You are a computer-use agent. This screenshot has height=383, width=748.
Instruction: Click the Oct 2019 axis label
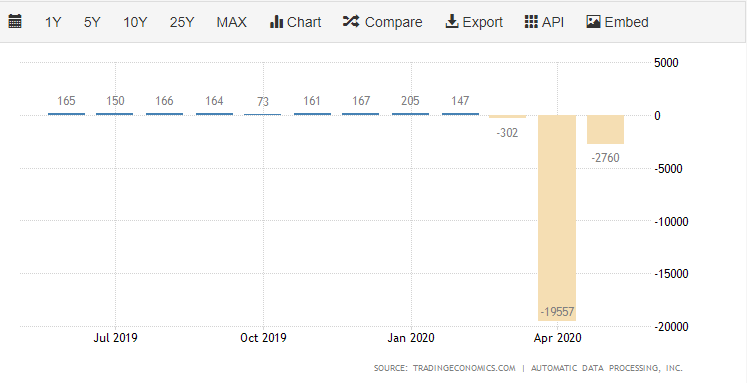click(263, 338)
